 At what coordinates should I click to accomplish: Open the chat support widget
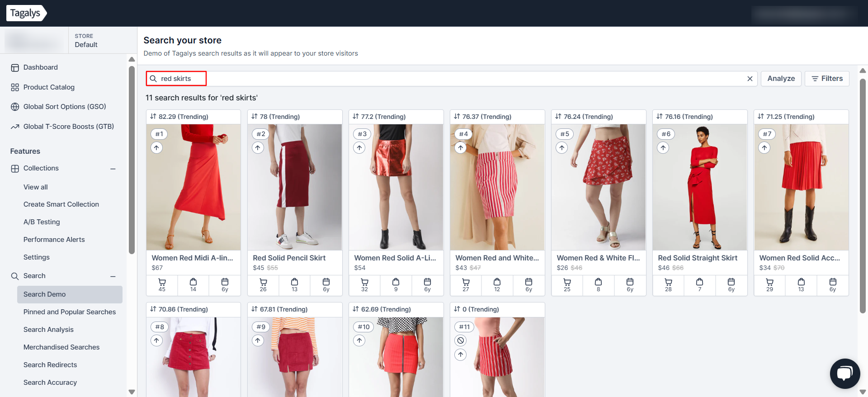coord(844,373)
